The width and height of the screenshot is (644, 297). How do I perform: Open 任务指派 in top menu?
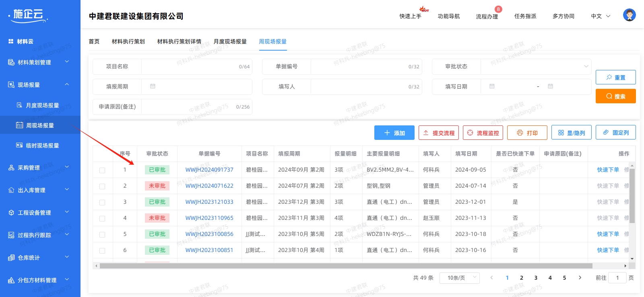(x=525, y=16)
